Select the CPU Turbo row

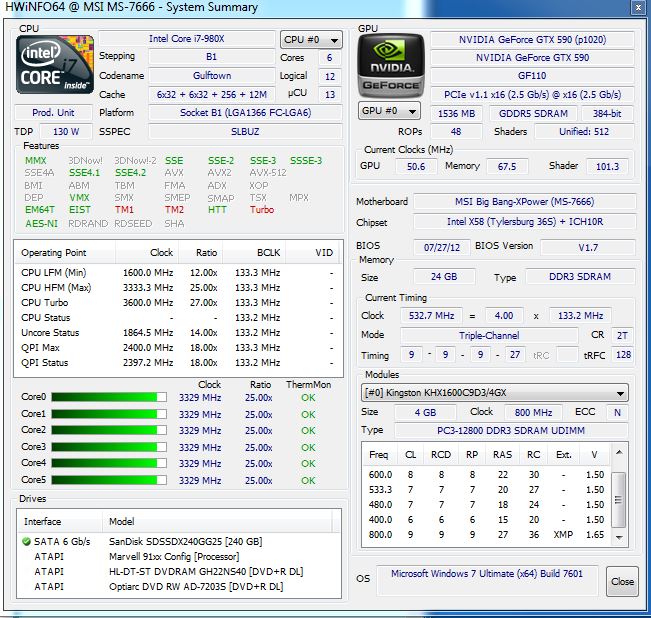pyautogui.click(x=179, y=303)
